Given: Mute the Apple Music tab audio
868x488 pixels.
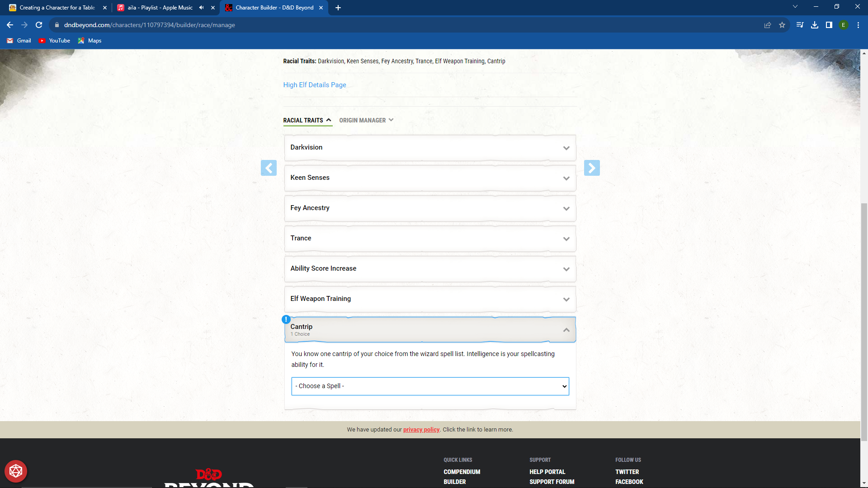Looking at the screenshot, I should tap(202, 8).
